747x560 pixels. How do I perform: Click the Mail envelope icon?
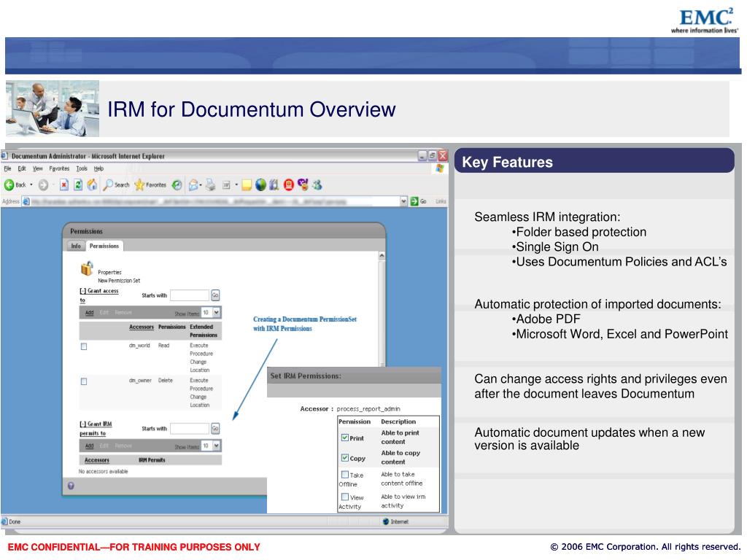tap(193, 184)
